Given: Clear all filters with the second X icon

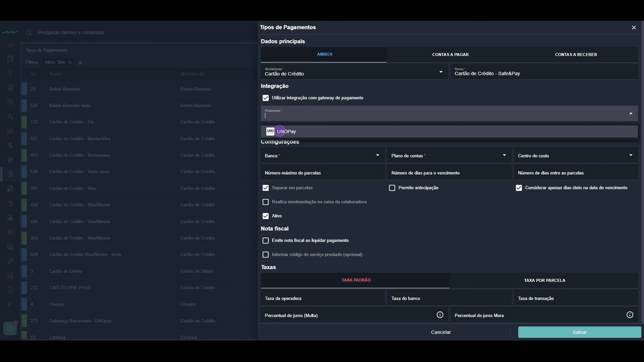Looking at the screenshot, I should [x=80, y=62].
